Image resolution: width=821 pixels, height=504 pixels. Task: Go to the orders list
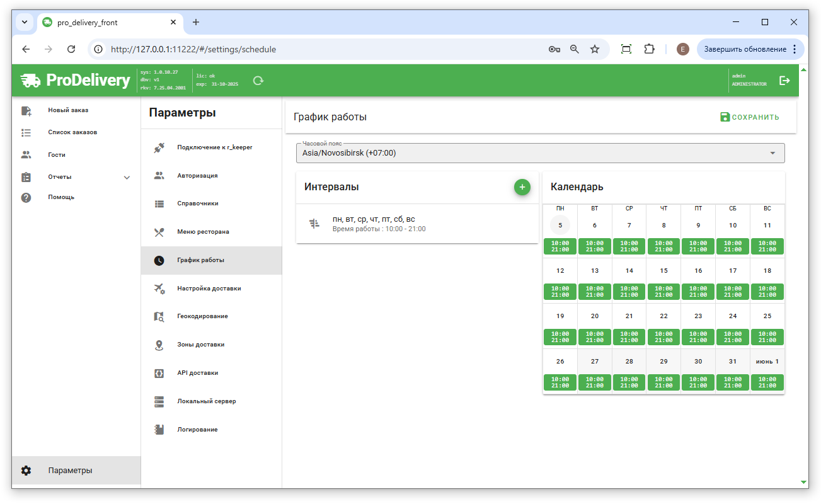pos(72,132)
